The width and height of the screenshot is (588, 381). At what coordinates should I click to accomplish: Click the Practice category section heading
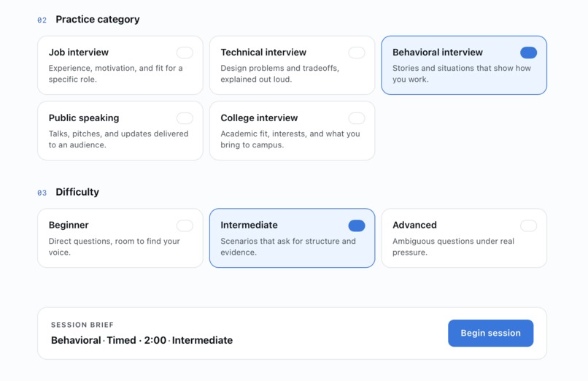click(x=98, y=19)
